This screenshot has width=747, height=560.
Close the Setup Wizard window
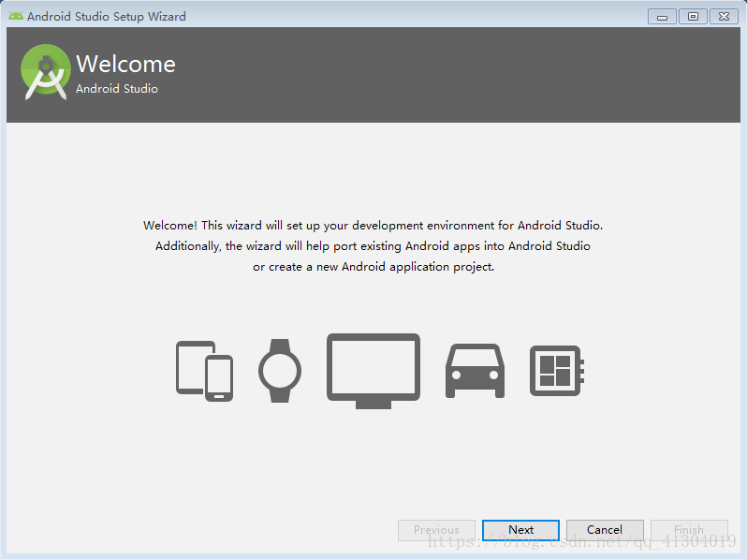[x=725, y=17]
